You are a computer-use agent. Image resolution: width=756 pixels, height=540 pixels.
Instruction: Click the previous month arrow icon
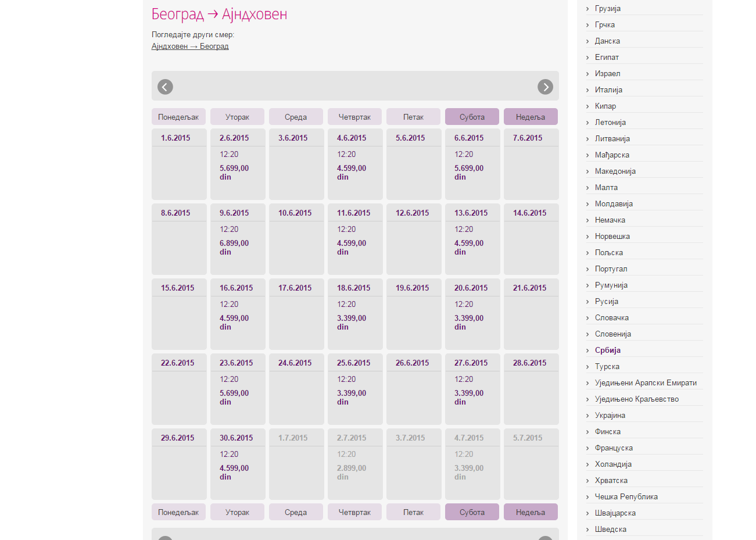165,87
